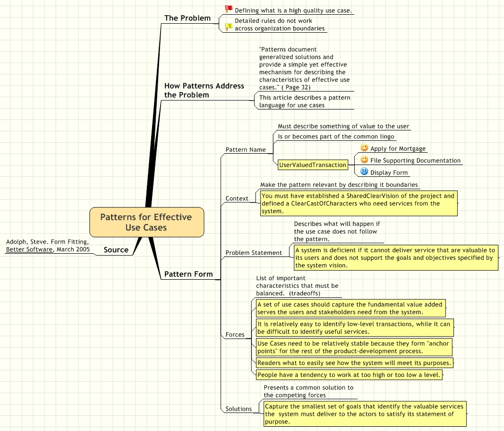Screen dimensions: 504x431
Task: Click the smiley next to File Supporting Documentation
Action: coord(364,160)
